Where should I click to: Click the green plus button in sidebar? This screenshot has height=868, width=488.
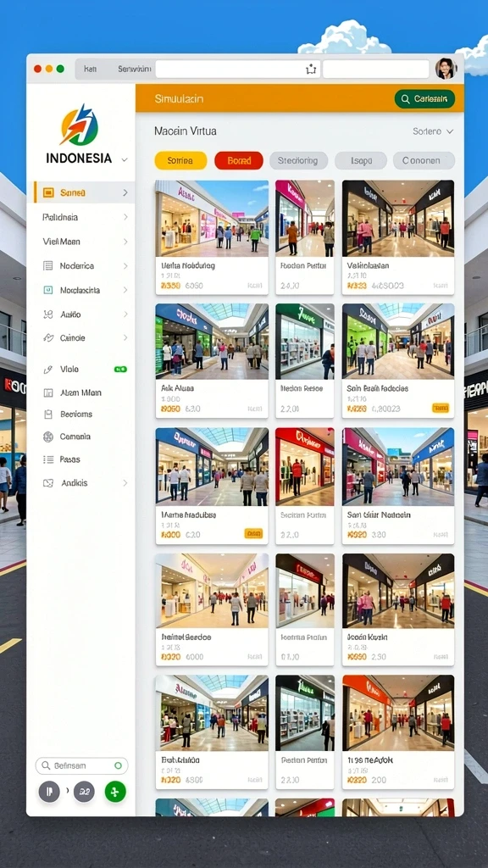point(115,792)
